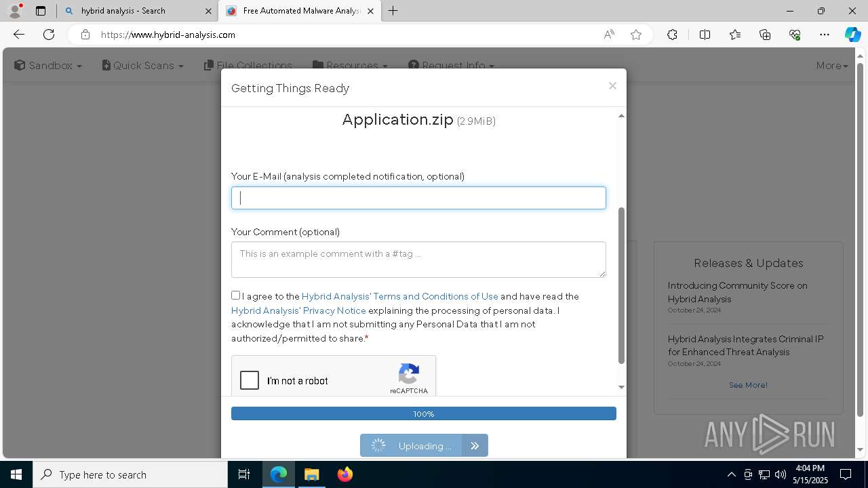The height and width of the screenshot is (488, 868).
Task: Open Microsoft Edge from taskbar
Action: point(279,474)
